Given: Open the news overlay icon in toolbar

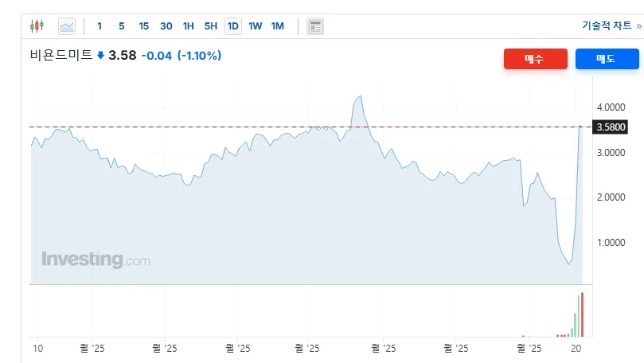Looking at the screenshot, I should click(x=315, y=26).
